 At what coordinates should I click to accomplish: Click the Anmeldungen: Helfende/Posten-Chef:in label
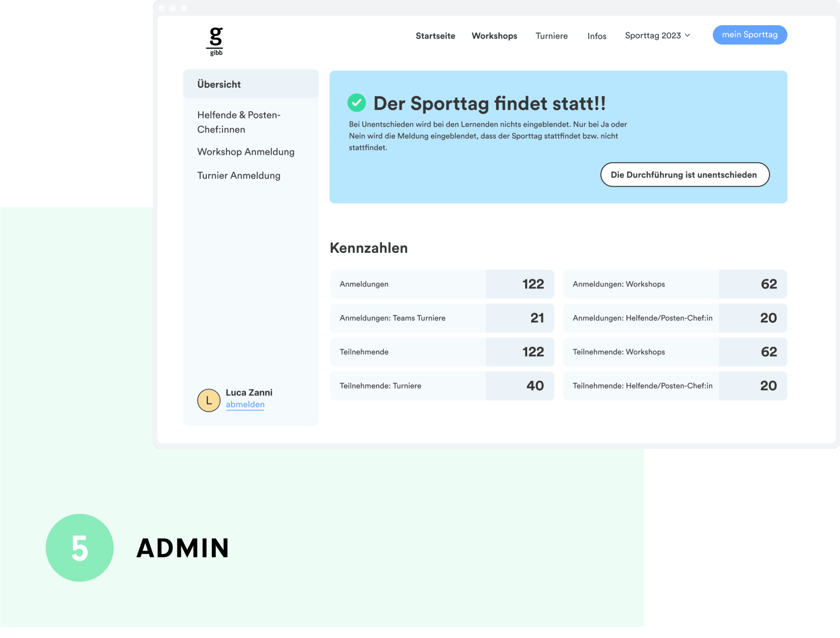coord(643,318)
